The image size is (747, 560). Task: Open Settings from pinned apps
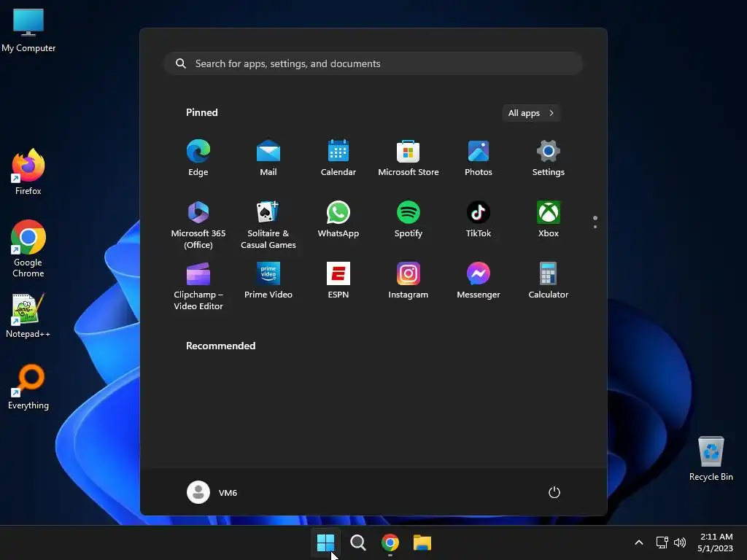549,157
